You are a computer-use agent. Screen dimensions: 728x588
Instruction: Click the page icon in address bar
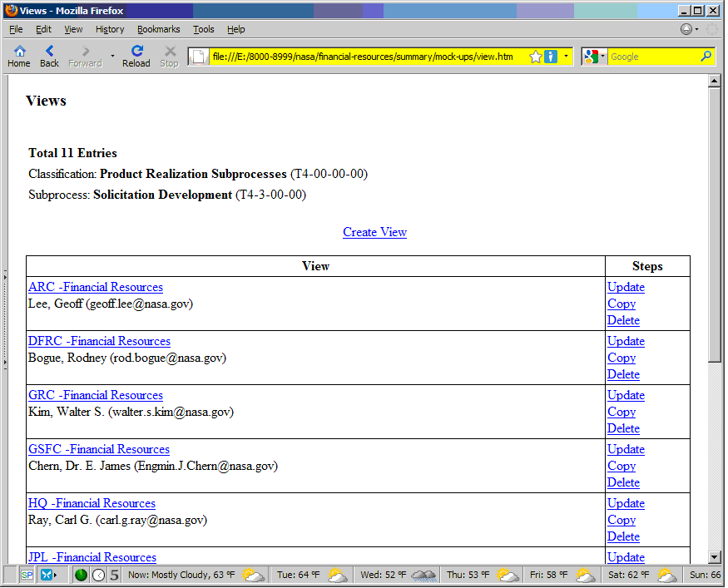[198, 57]
